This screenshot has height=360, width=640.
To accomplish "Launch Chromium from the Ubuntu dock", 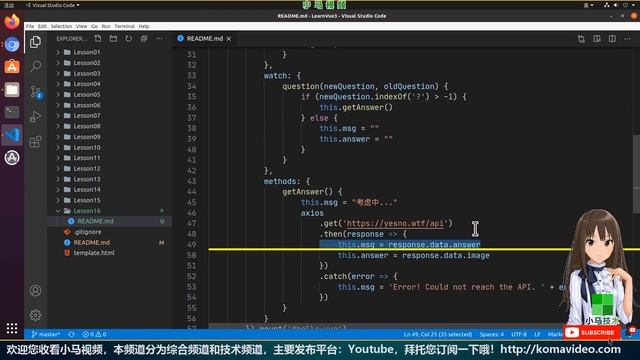I will pyautogui.click(x=12, y=44).
